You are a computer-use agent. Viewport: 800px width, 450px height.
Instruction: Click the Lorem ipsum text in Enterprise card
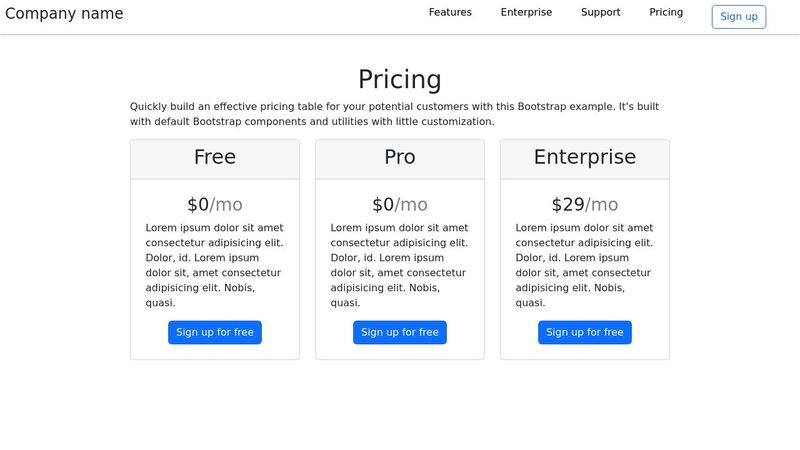click(584, 265)
